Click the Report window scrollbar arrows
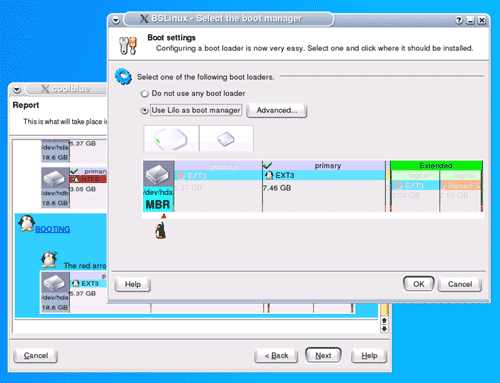 pyautogui.click(x=384, y=324)
